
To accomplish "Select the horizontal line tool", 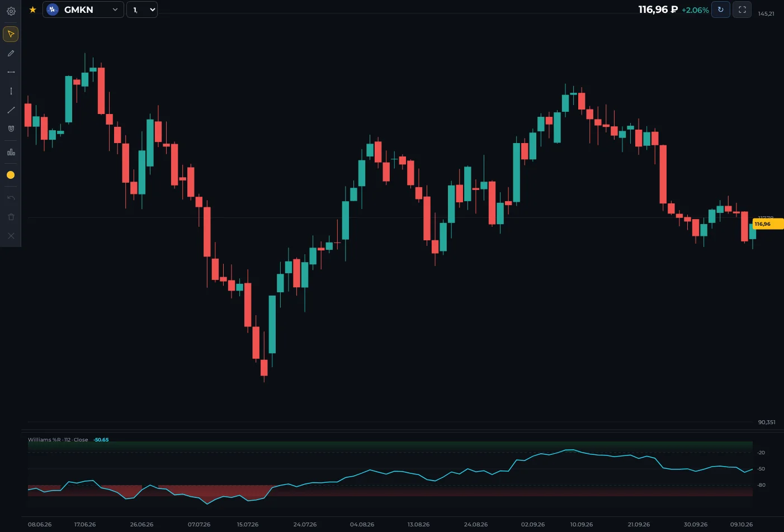I will 11,72.
